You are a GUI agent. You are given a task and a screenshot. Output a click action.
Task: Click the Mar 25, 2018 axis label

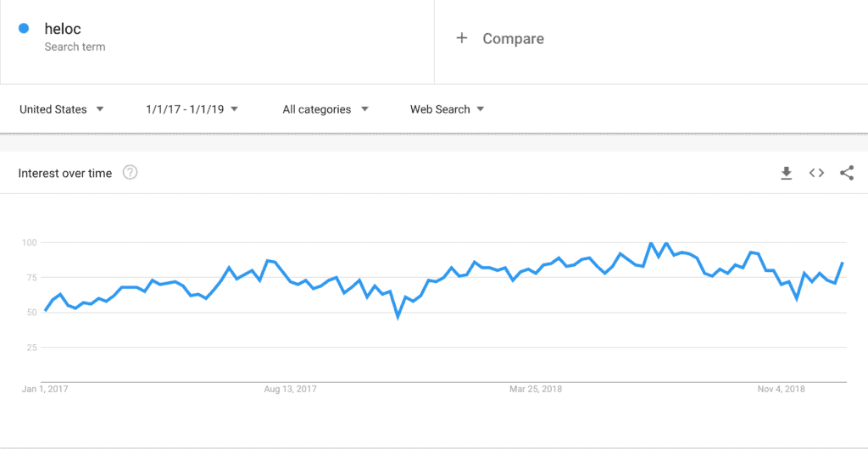tap(536, 390)
